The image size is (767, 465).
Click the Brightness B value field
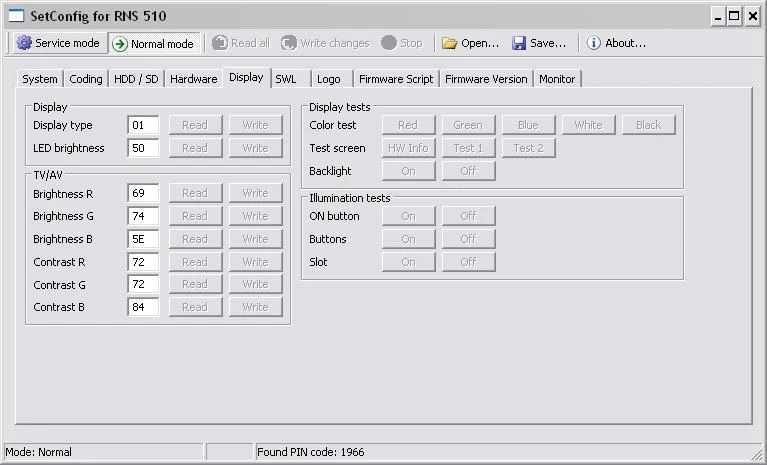tap(143, 239)
